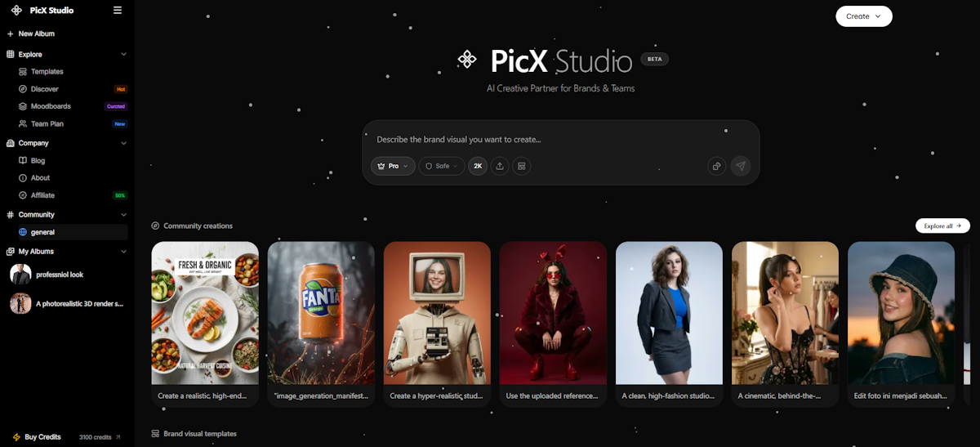Click the PicX Studio logo in sidebar
The width and height of the screenshot is (980, 447).
click(17, 11)
